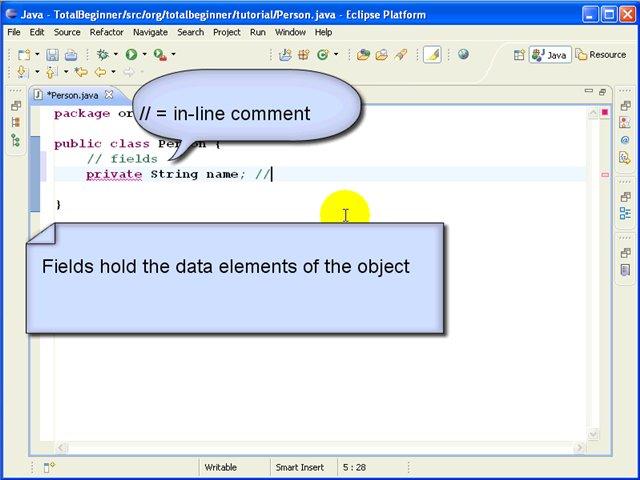The height and width of the screenshot is (480, 640).
Task: Click the Save toolbar icon
Action: point(53,55)
